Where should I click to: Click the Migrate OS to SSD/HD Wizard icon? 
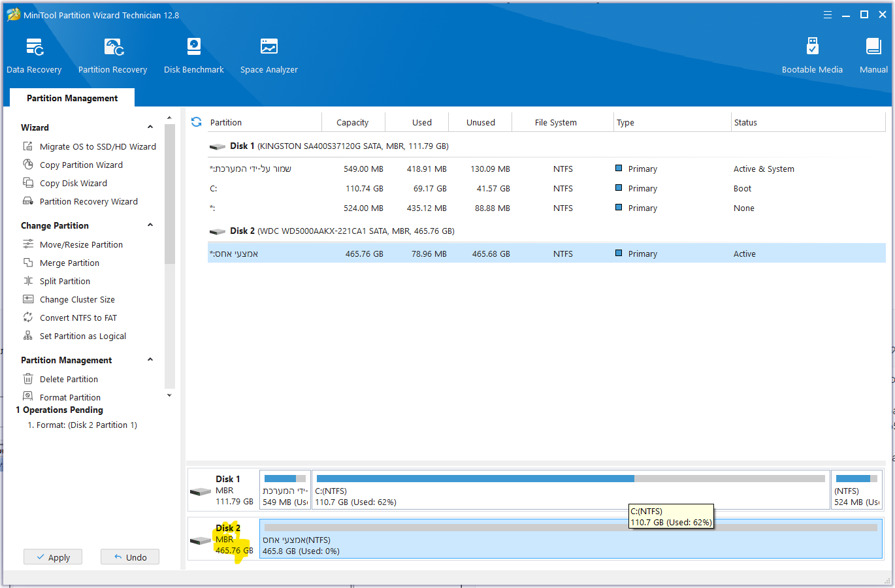[x=28, y=146]
